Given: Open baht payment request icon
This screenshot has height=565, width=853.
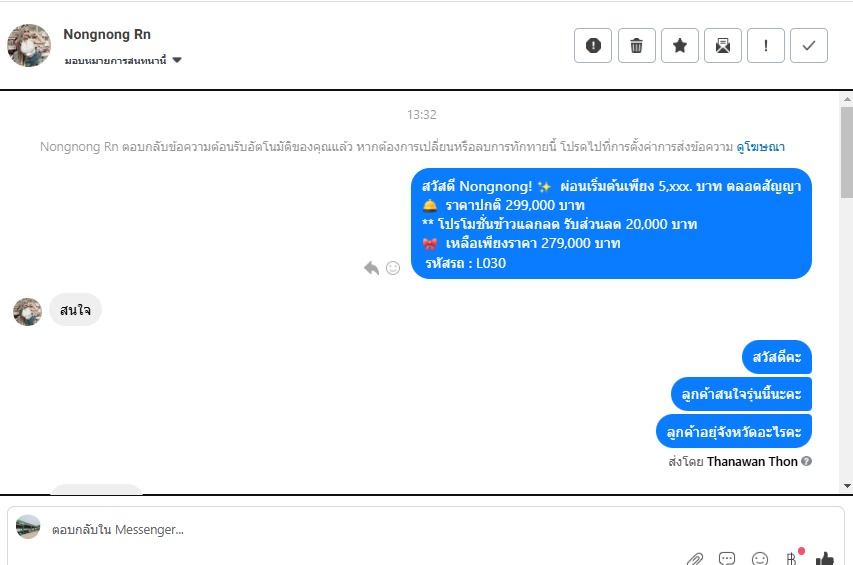Looking at the screenshot, I should [792, 558].
